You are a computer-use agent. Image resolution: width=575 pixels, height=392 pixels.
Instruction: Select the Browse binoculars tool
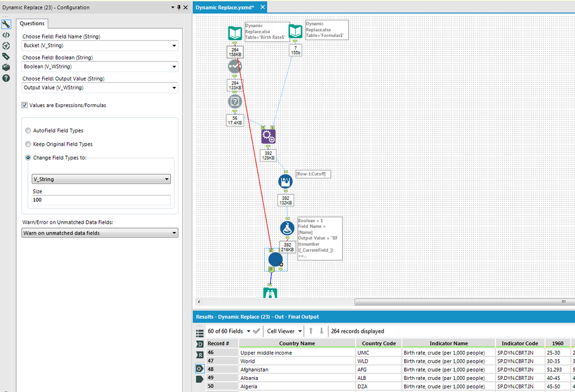[271, 292]
